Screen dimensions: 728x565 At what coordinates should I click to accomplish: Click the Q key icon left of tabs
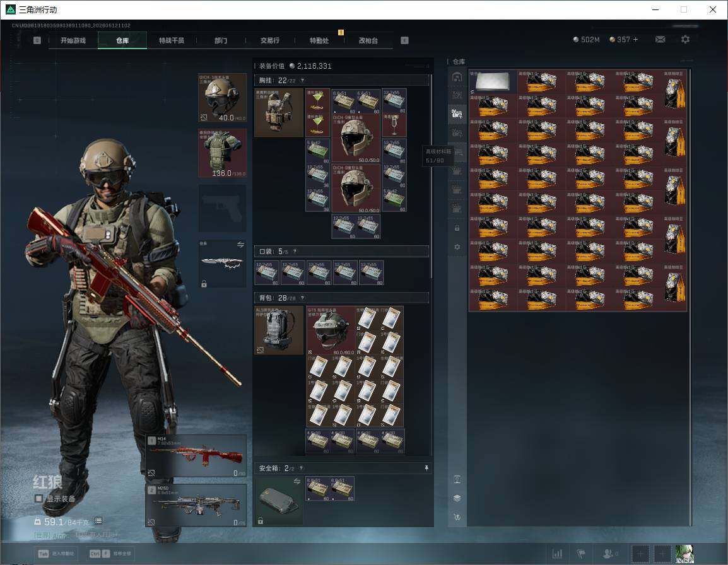(x=37, y=40)
